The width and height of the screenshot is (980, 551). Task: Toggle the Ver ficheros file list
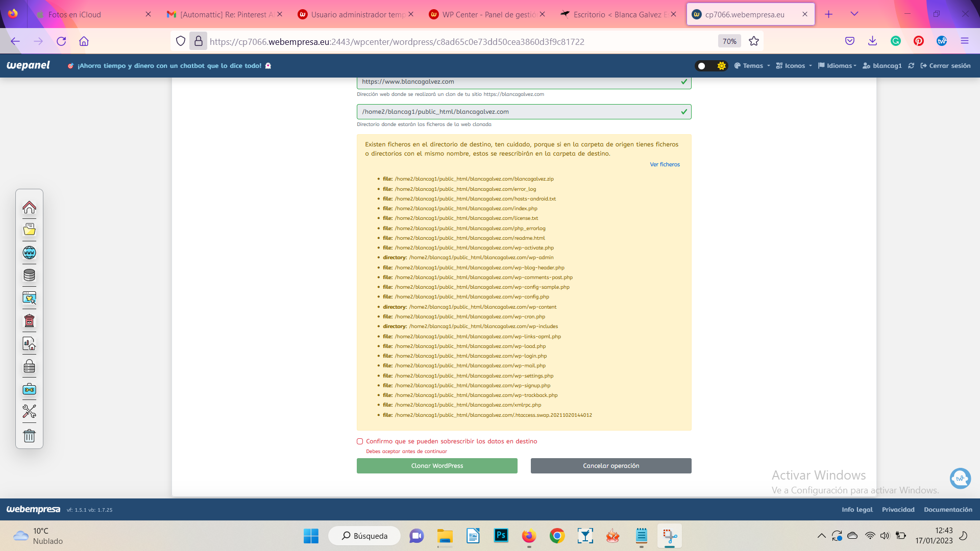(x=665, y=164)
